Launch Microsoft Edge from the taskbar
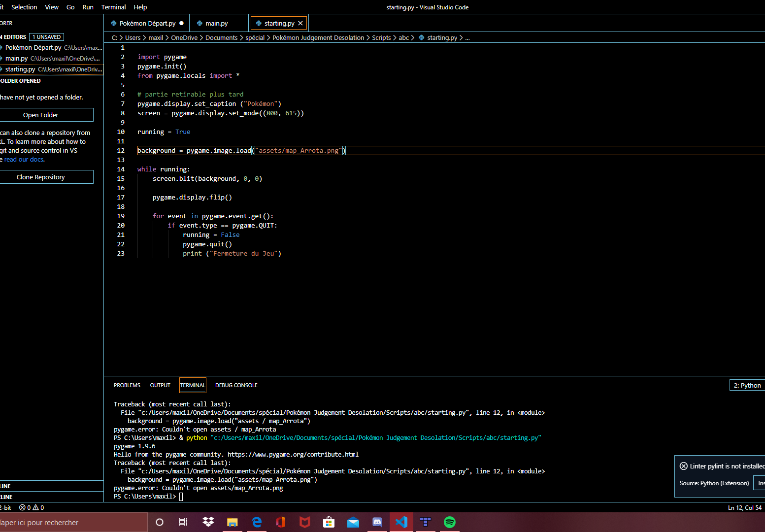 (256, 522)
